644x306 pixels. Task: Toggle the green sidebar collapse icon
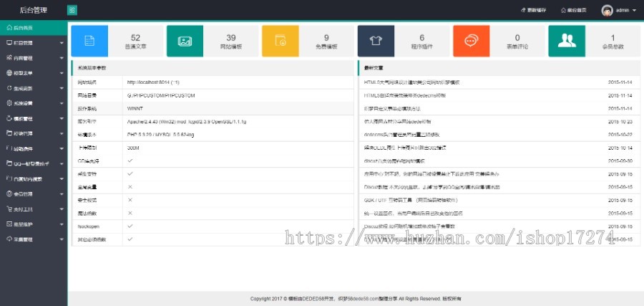coord(72,10)
